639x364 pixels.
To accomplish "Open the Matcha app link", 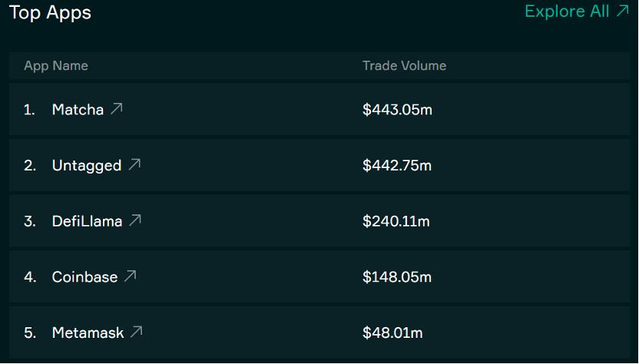I will tap(78, 110).
